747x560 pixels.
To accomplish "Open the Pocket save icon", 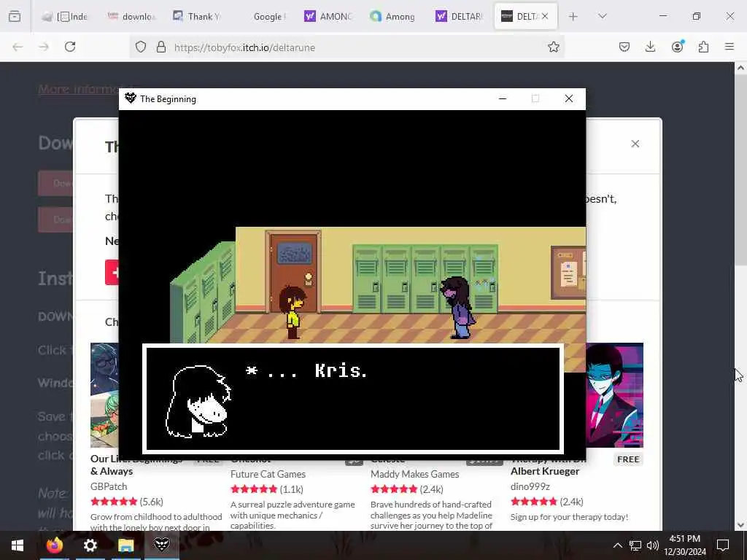I will pyautogui.click(x=624, y=47).
